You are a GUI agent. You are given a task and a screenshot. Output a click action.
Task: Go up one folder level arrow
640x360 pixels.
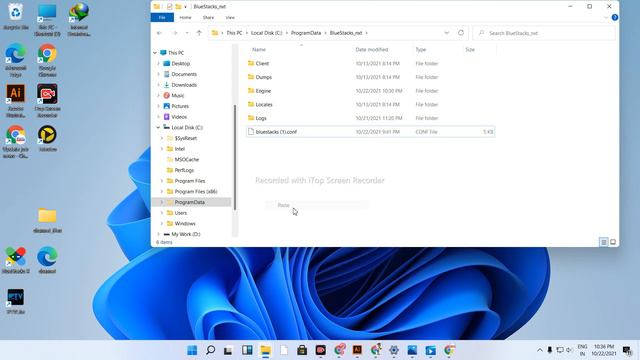(x=199, y=33)
